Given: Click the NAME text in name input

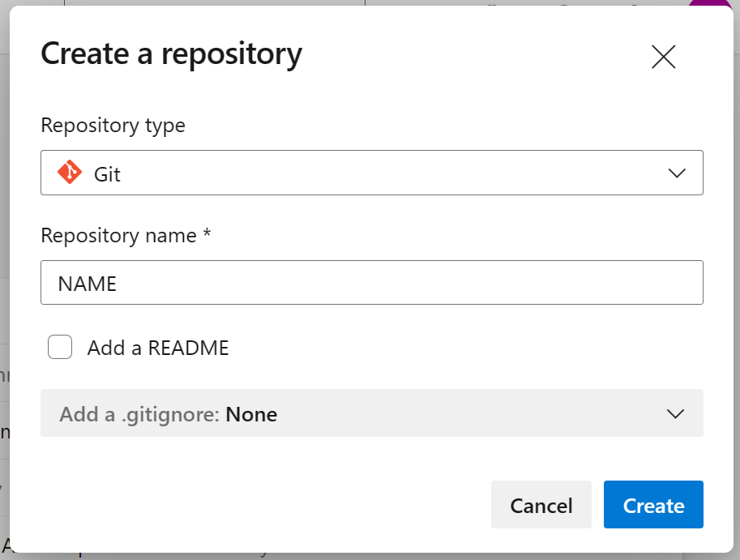Looking at the screenshot, I should coord(88,284).
